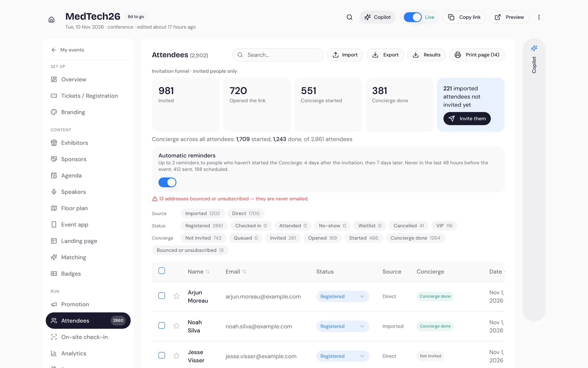The width and height of the screenshot is (588, 368).
Task: Focus the attendee Search field
Action: click(278, 55)
